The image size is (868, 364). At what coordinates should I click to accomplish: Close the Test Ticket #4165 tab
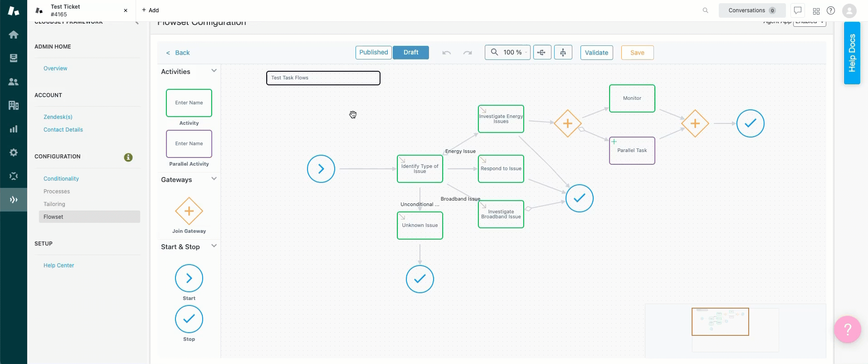click(x=126, y=10)
